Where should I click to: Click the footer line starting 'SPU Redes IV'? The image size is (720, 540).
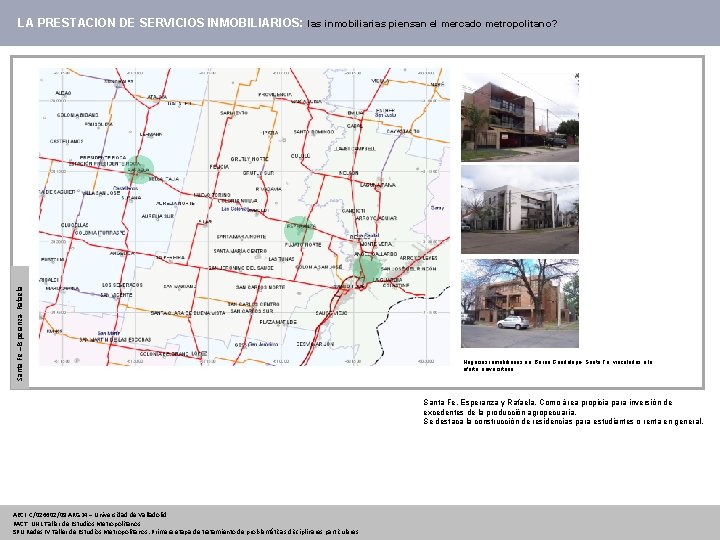tap(186, 532)
